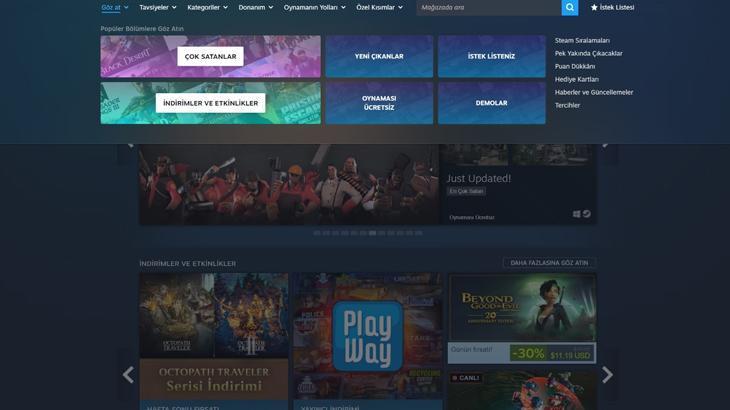This screenshot has width=730, height=410.
Task: Click the right carousel arrow in İndirimler section
Action: [607, 375]
